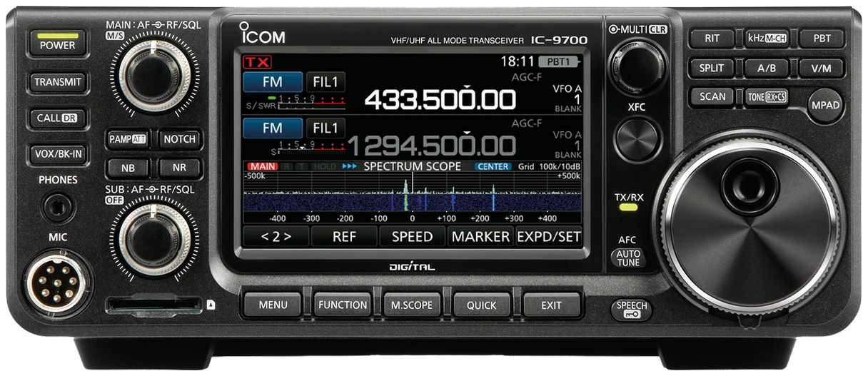Enable the NOTCH filter button
Screen dimensions: 868x376
[180, 139]
